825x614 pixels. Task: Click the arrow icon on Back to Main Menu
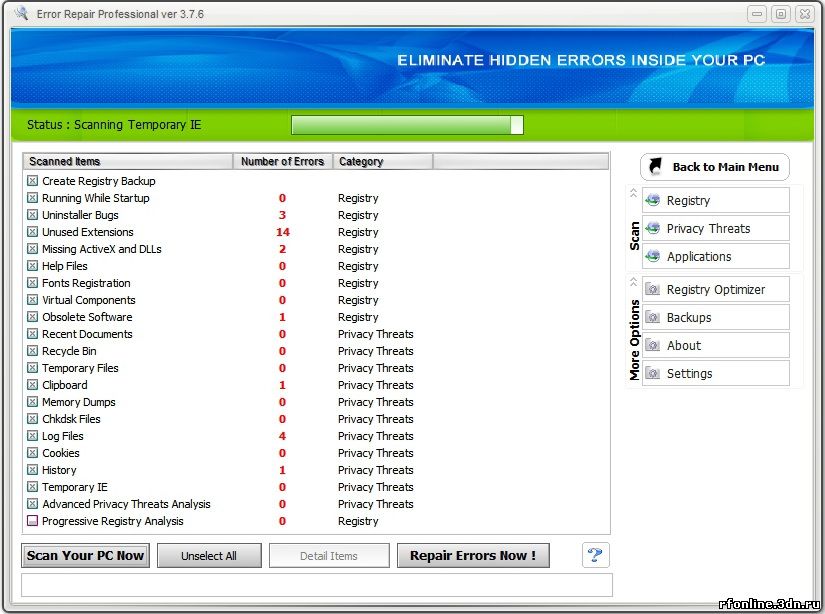click(656, 167)
